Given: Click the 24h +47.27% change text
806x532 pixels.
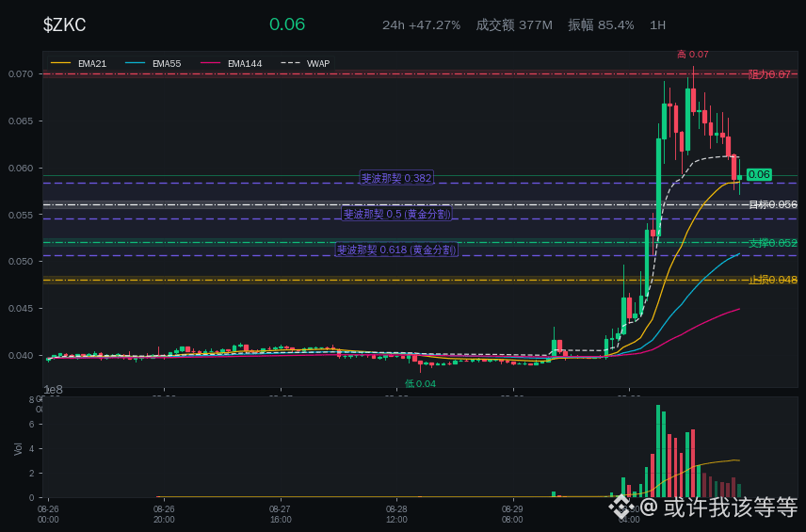Looking at the screenshot, I should 421,25.
